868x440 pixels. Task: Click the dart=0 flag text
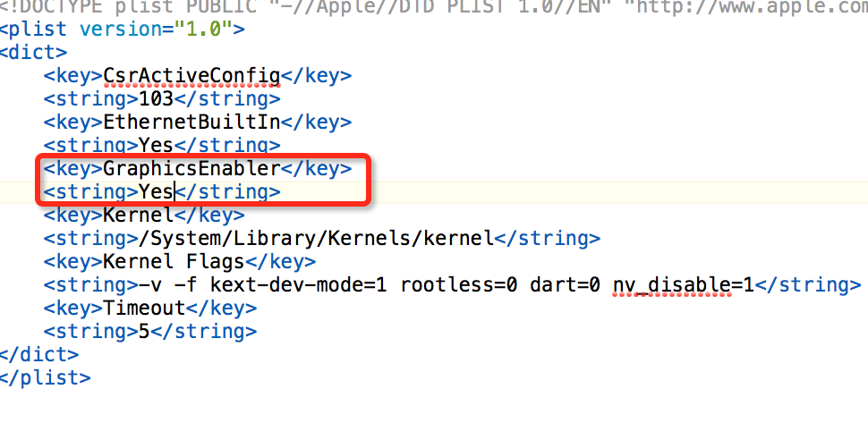tap(566, 285)
